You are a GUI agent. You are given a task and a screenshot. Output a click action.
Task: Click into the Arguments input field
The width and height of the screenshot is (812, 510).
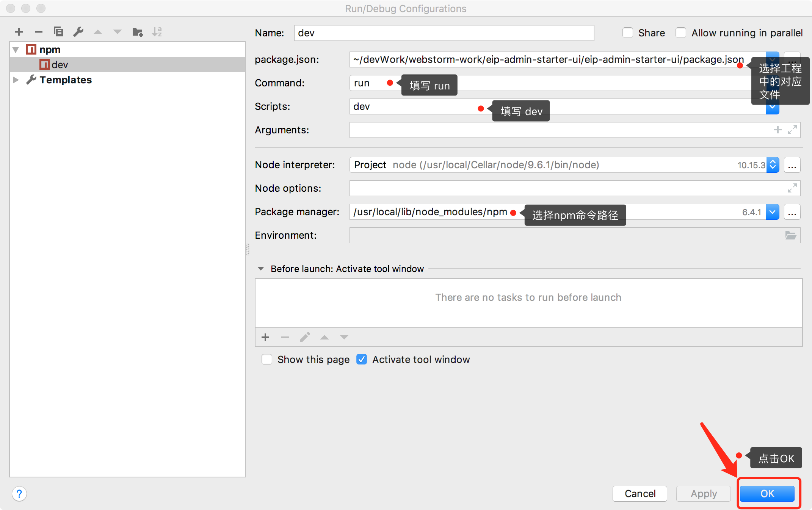click(x=557, y=130)
